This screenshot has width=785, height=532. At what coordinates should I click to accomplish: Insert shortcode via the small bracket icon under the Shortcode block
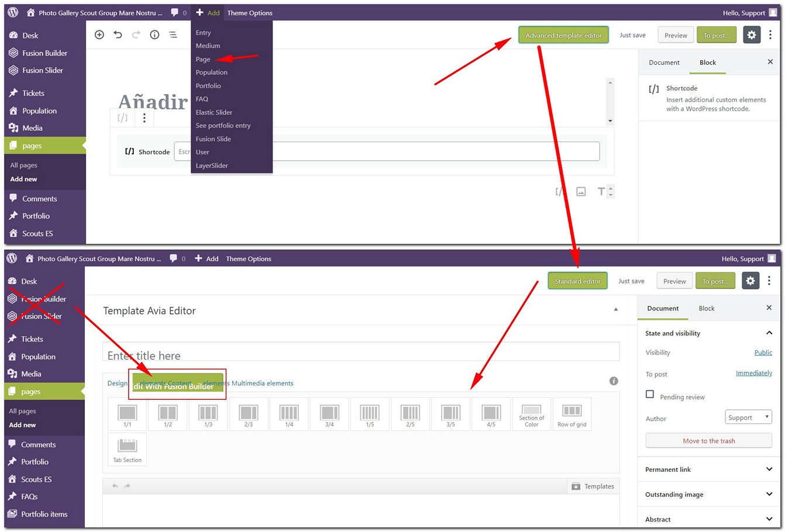pyautogui.click(x=560, y=192)
